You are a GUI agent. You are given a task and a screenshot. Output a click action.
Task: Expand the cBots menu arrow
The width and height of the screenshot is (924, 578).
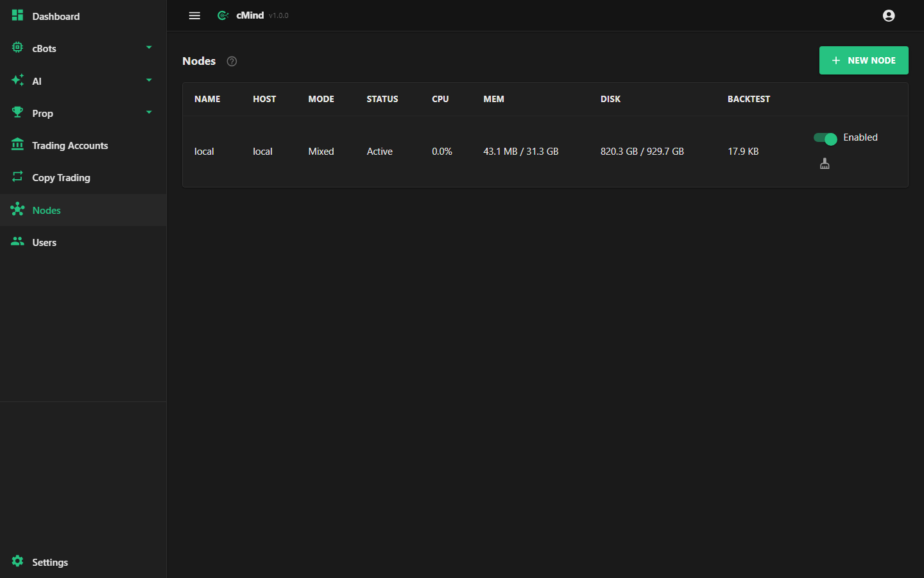click(x=149, y=48)
